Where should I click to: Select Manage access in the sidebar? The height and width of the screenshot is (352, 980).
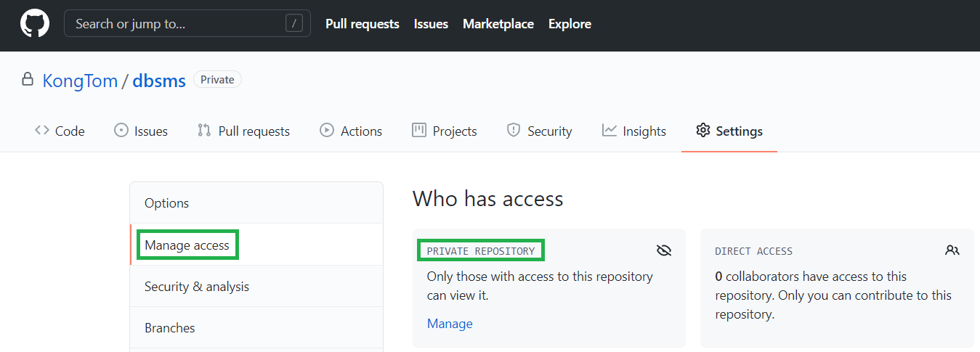tap(256, 245)
